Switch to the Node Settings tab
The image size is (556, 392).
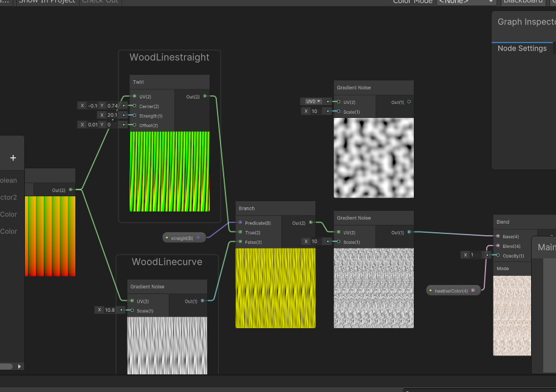point(522,49)
